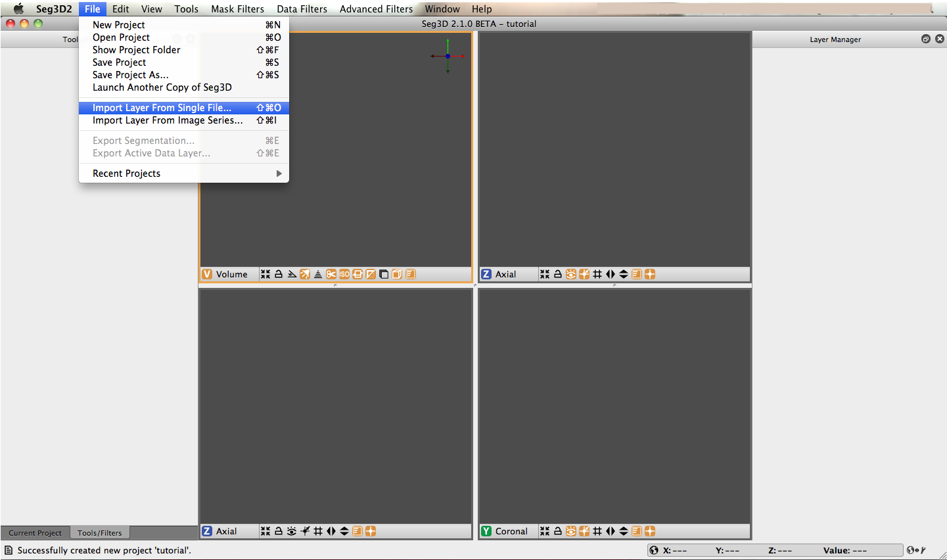
Task: Open the Data Filters menu
Action: tap(302, 9)
